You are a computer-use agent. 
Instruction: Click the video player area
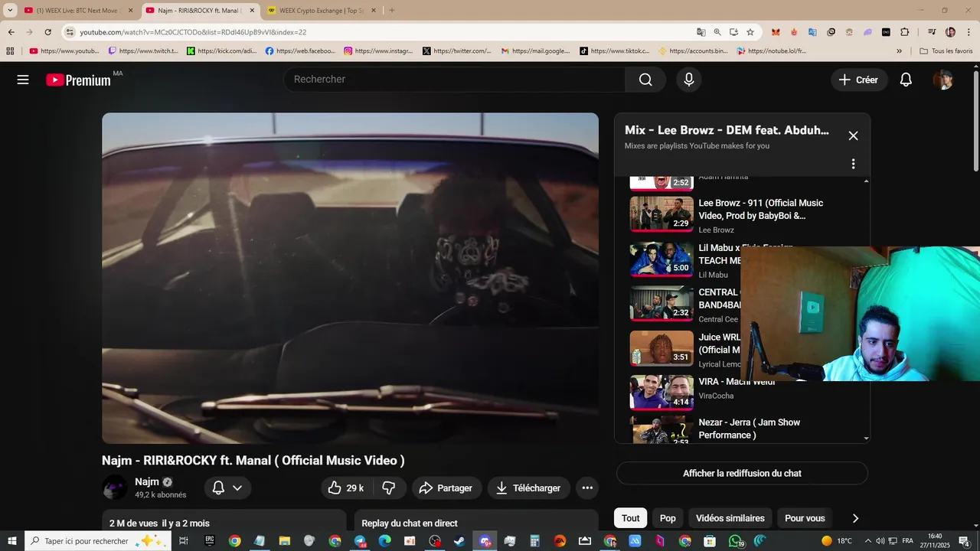(350, 279)
